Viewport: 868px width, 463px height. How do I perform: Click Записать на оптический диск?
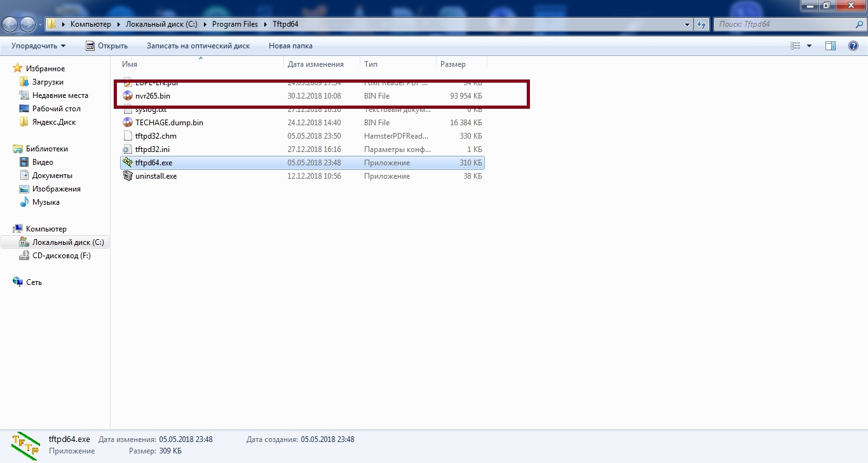(198, 46)
